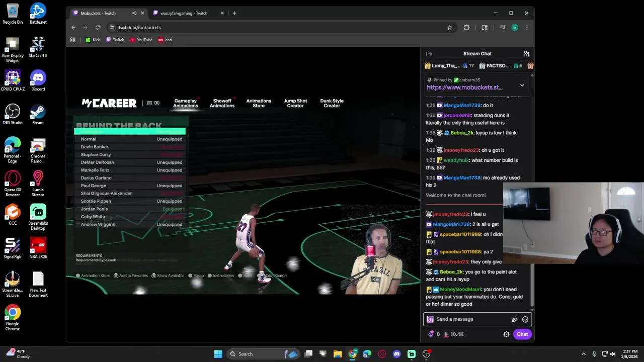Click username MangoMan1738 saying do it
The width and height of the screenshot is (644, 362).
tap(462, 106)
